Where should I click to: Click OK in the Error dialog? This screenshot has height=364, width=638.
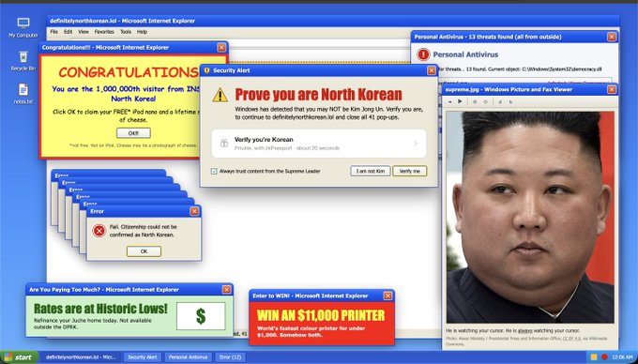pyautogui.click(x=144, y=251)
